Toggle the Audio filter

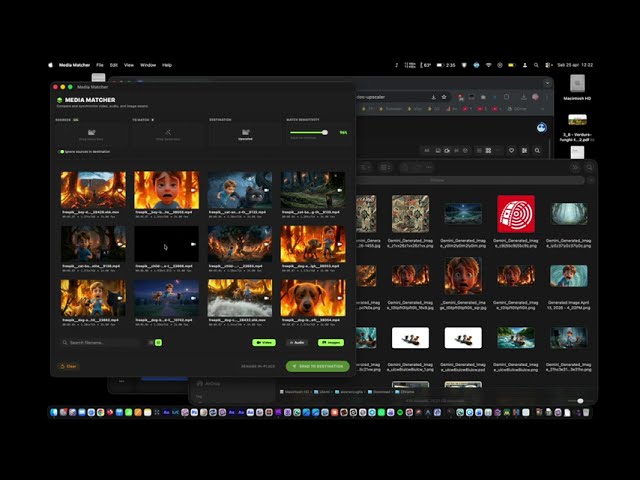pos(298,342)
